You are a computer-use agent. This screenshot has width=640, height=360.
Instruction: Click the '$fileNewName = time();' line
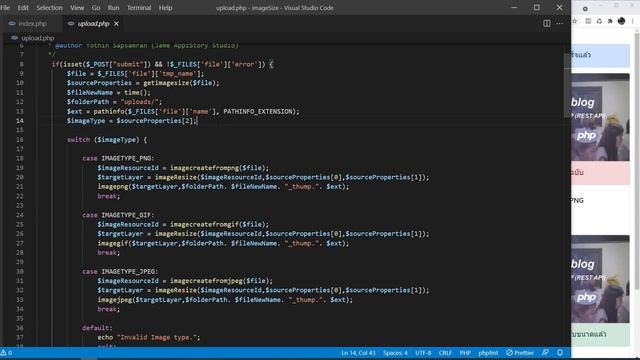pos(109,93)
